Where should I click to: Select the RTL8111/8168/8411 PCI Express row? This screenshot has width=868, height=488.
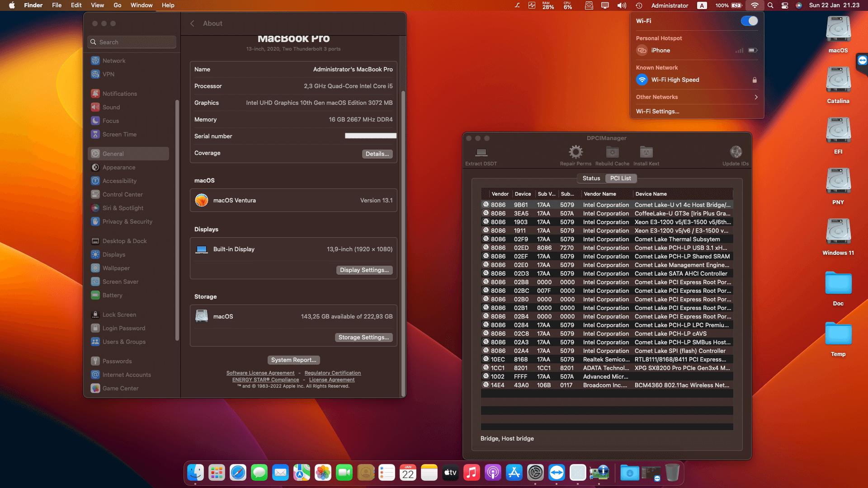pos(607,360)
